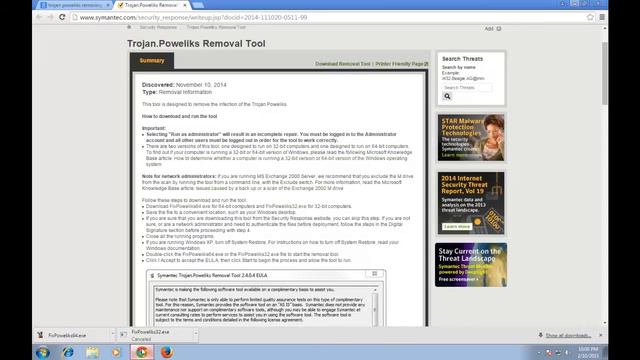Screen dimensions: 640x360
Task: Click the scrollbar down arrow
Action: tap(604, 323)
